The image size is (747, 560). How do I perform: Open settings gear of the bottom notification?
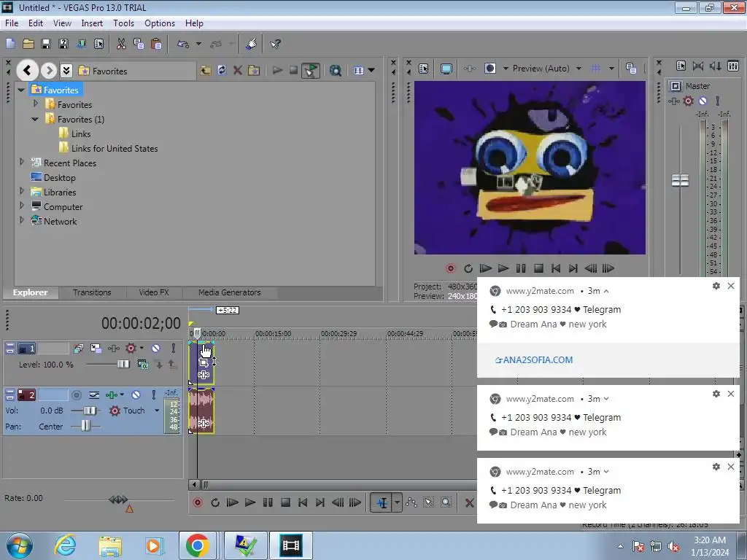(x=716, y=467)
